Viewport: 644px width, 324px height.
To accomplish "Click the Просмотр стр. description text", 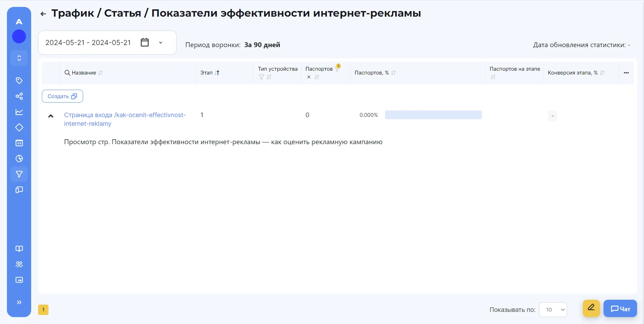I will click(223, 142).
